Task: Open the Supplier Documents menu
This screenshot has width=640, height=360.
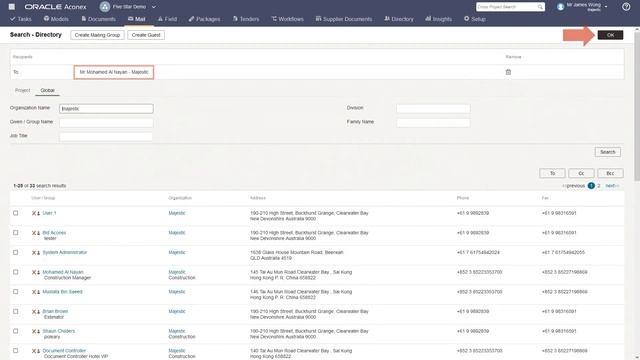Action: click(344, 19)
